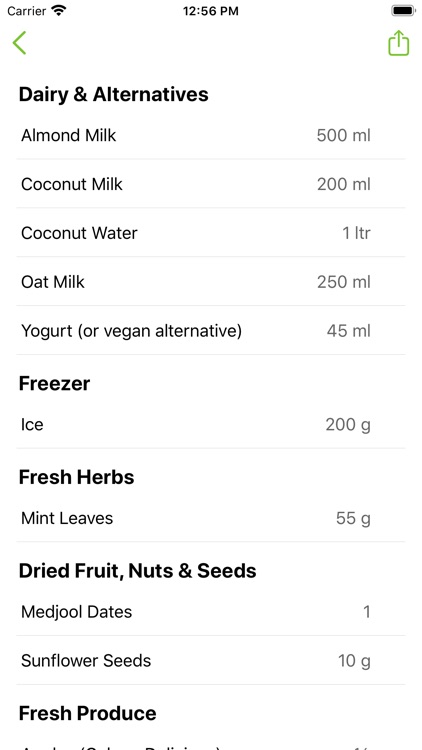
Task: Tap Yogurt (or vegan alternative) row
Action: [211, 331]
